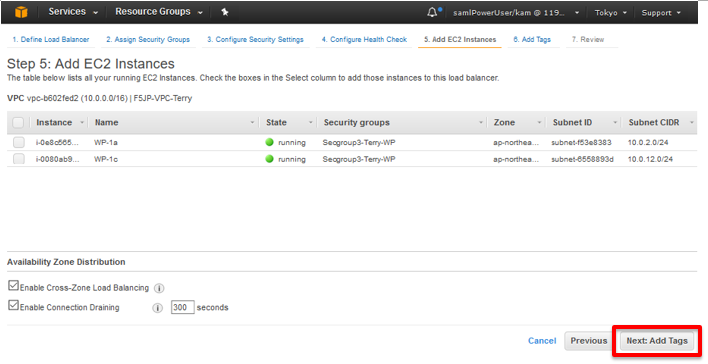Viewport: 708px width, 364px height.
Task: Go to step 3 Configure Security Settings
Action: tap(255, 39)
